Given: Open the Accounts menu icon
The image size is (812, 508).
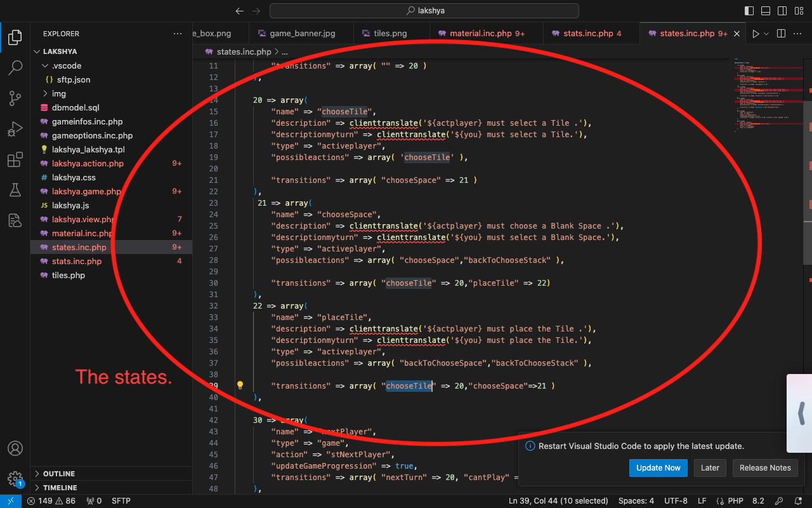Looking at the screenshot, I should point(15,448).
